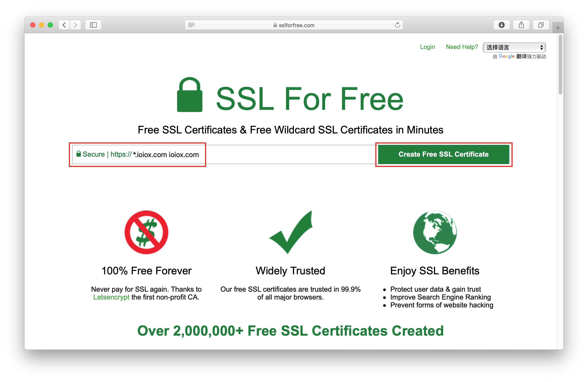Click 'Over 2,000,000+ Free SSL Certificates Created'

(291, 331)
